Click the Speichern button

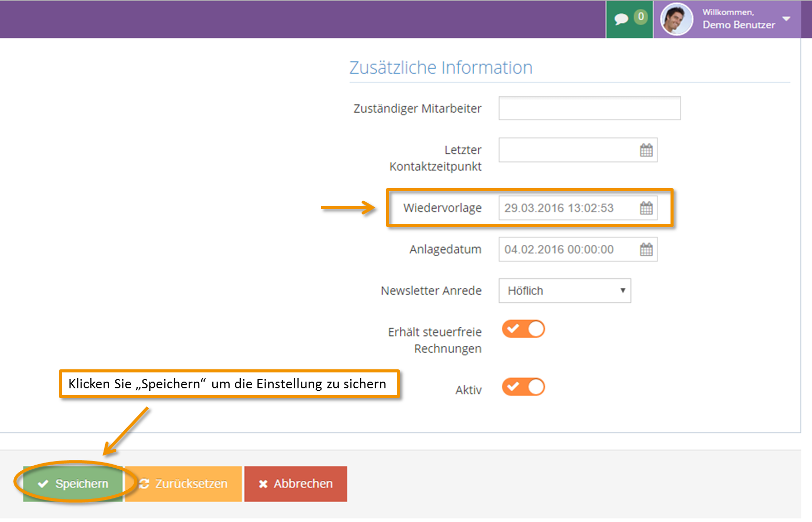[x=73, y=484]
